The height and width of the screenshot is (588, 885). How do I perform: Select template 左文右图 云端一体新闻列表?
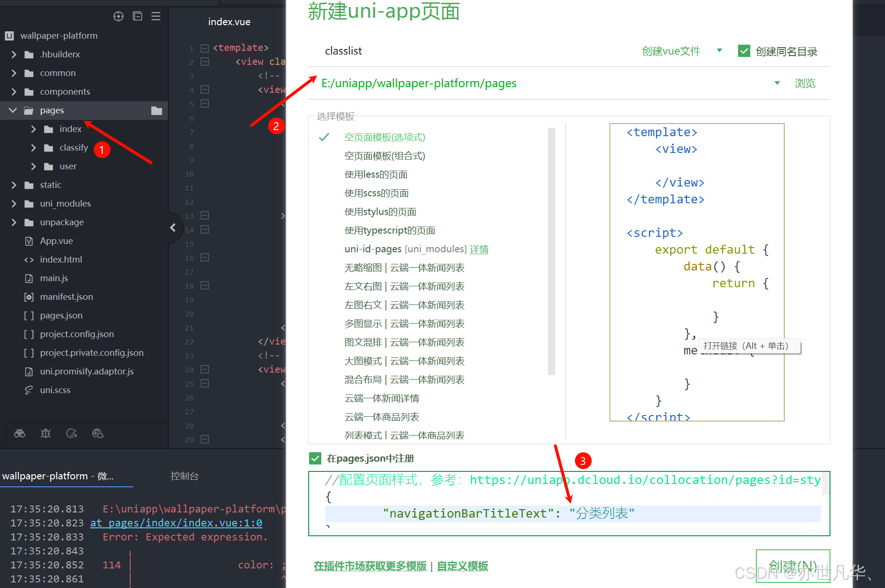[x=404, y=286]
